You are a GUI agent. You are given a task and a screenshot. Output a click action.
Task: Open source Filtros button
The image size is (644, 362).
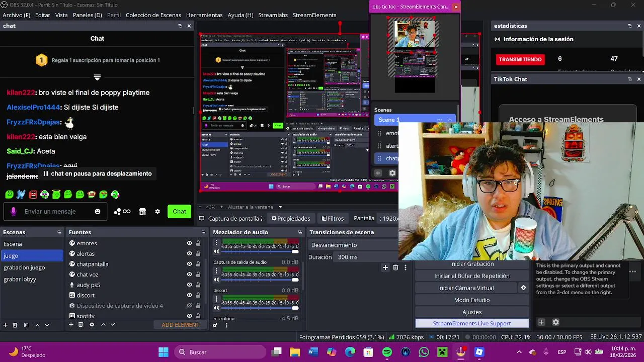coord(333,218)
